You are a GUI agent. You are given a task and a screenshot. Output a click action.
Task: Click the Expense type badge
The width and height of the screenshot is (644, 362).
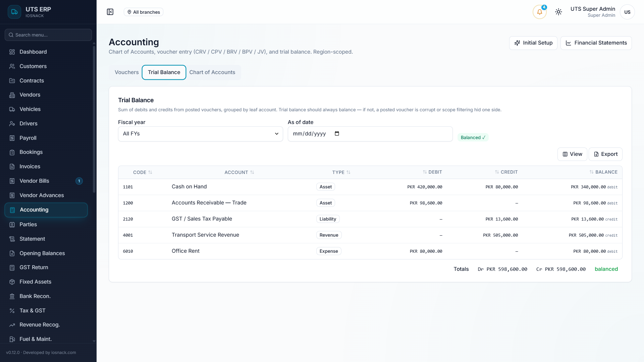pos(329,251)
